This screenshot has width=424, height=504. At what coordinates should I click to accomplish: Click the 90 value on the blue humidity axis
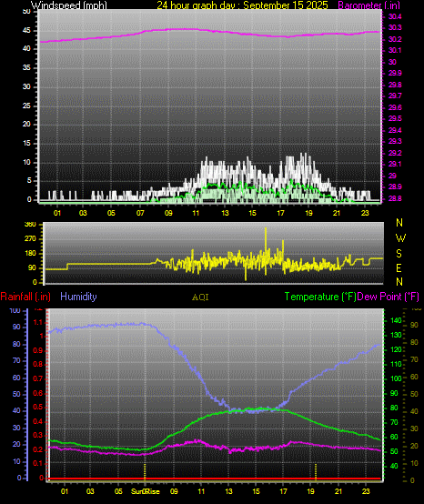pyautogui.click(x=16, y=328)
